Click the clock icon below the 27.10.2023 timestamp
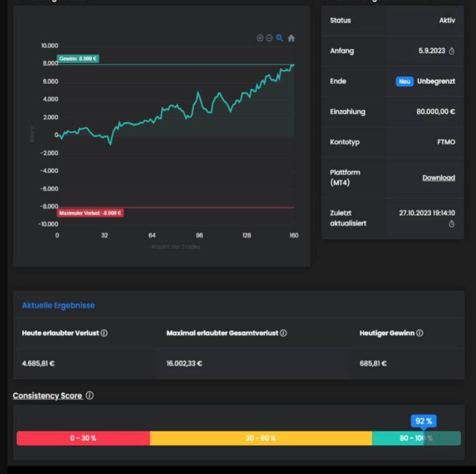Image resolution: width=476 pixels, height=474 pixels. click(452, 224)
